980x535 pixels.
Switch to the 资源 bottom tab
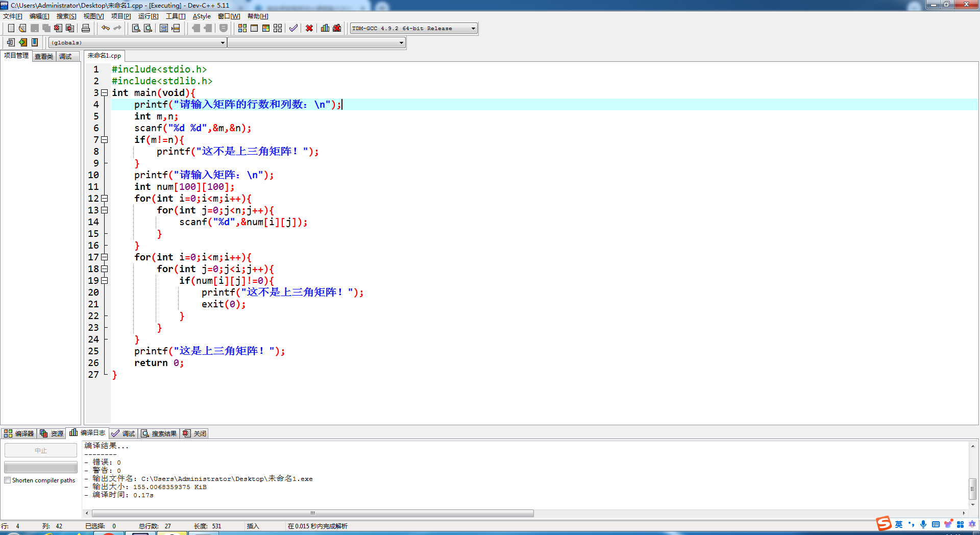(x=52, y=433)
